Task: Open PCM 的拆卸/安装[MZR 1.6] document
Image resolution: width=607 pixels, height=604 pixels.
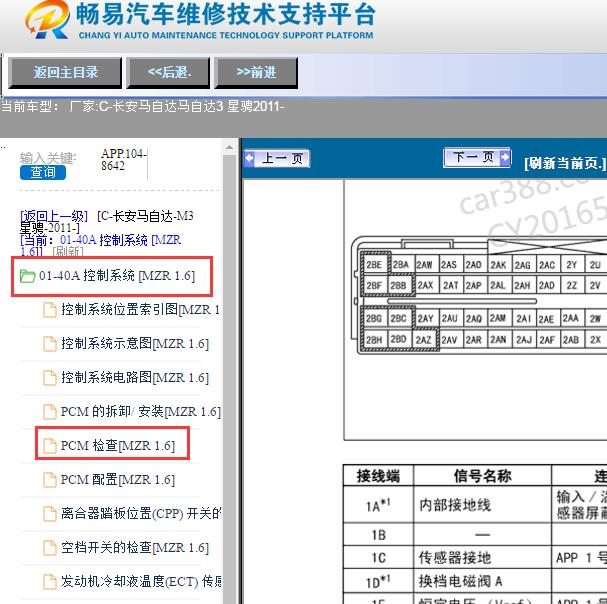Action: click(x=141, y=411)
